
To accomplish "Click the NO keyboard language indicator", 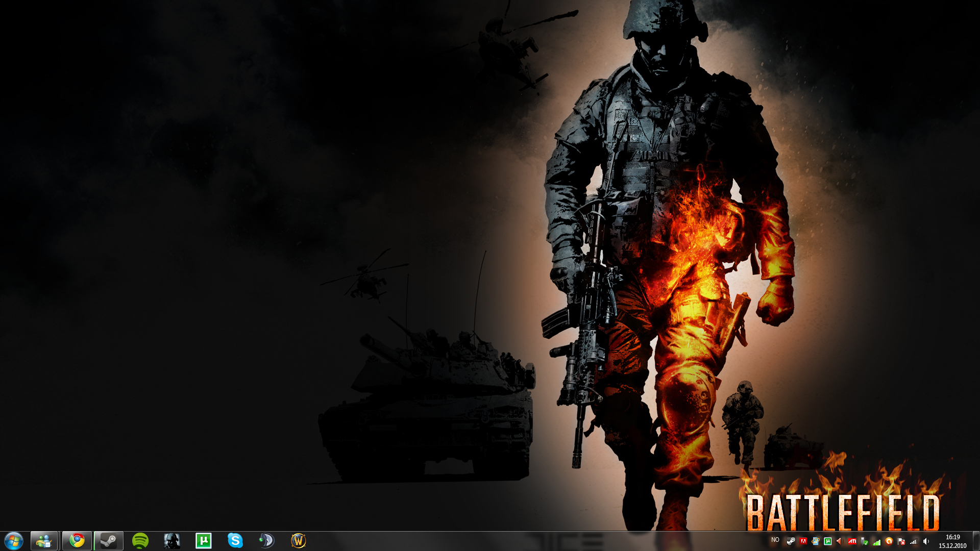I will point(775,540).
